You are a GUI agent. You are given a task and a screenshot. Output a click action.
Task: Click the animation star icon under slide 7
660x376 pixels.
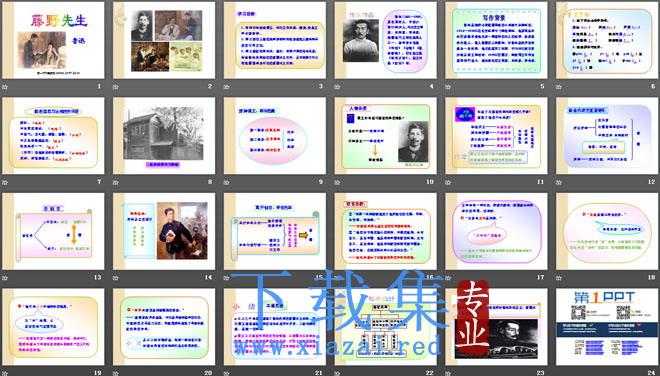pyautogui.click(x=5, y=182)
